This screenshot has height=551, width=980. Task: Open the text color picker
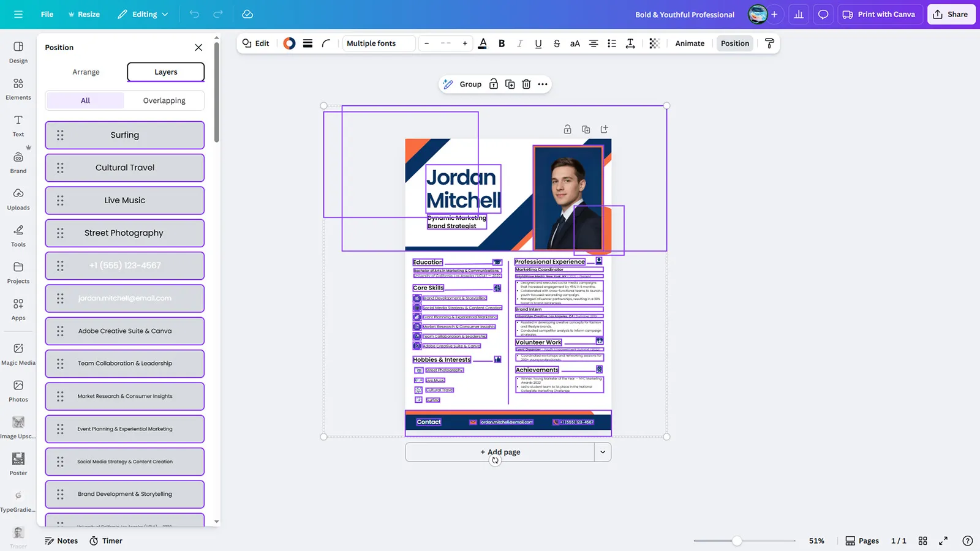[483, 43]
